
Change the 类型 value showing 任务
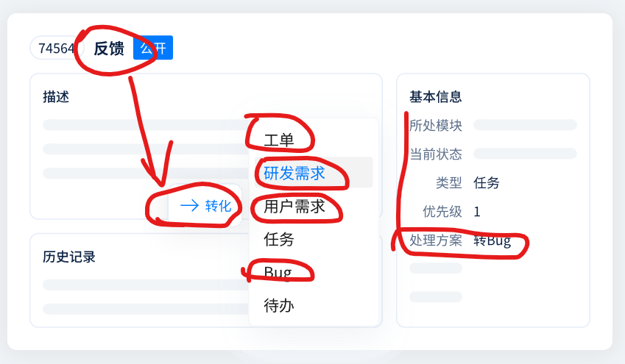tap(487, 183)
